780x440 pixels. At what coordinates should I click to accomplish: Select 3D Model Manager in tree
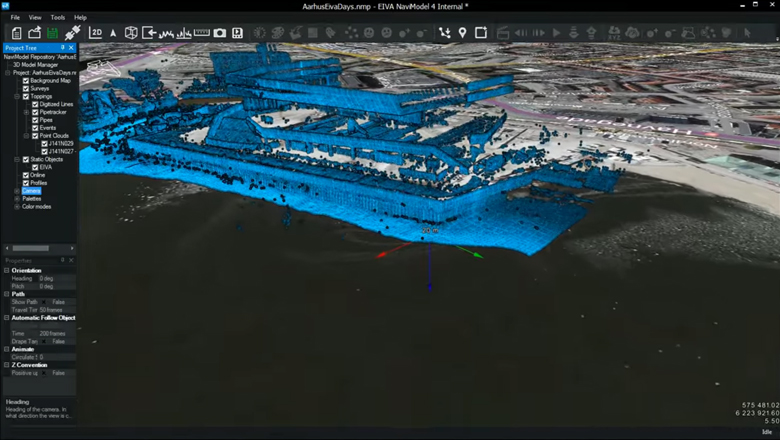pos(35,65)
